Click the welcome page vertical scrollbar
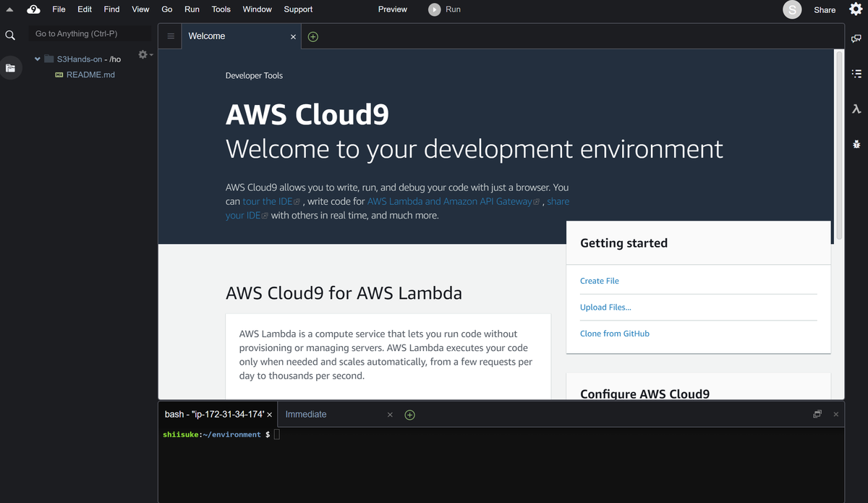Image resolution: width=868 pixels, height=503 pixels. [x=839, y=145]
